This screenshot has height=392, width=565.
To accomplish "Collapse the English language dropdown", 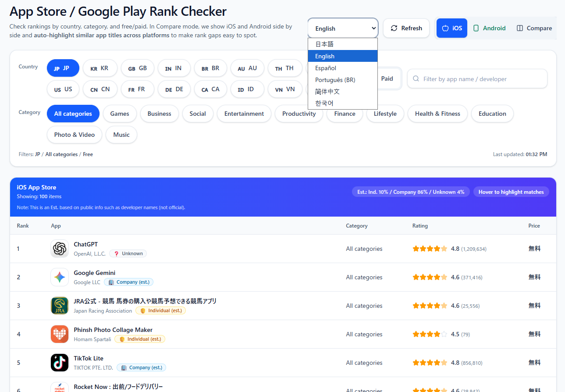I will [343, 28].
